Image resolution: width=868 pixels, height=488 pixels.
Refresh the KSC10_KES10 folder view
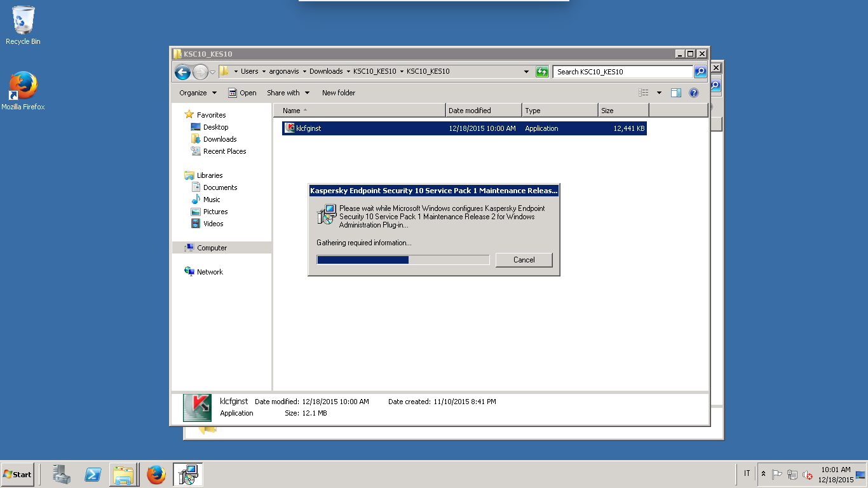[x=542, y=72]
